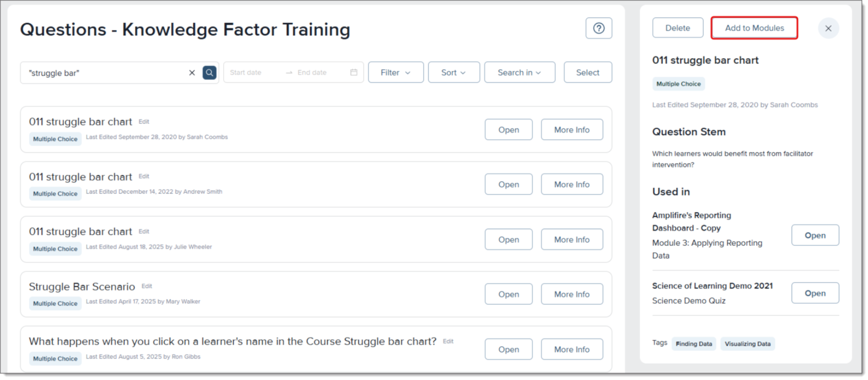868x380 pixels.
Task: Show More Info for Struggle Bar Scenario
Action: [571, 294]
